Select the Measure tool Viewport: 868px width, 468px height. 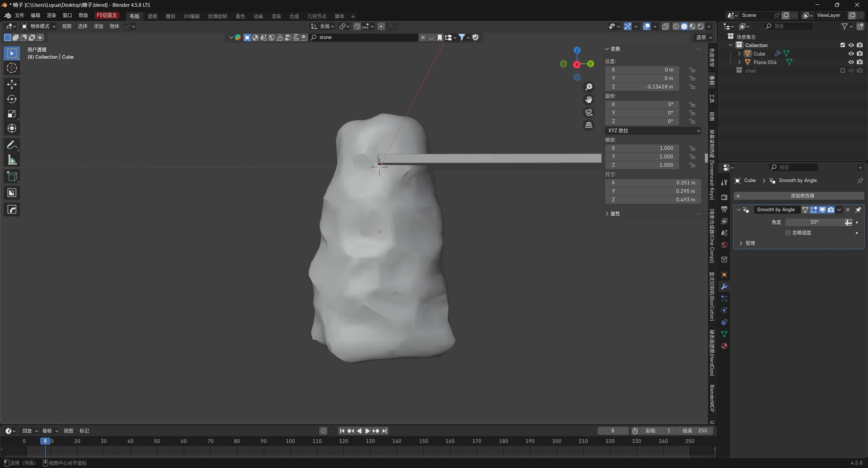[12, 159]
